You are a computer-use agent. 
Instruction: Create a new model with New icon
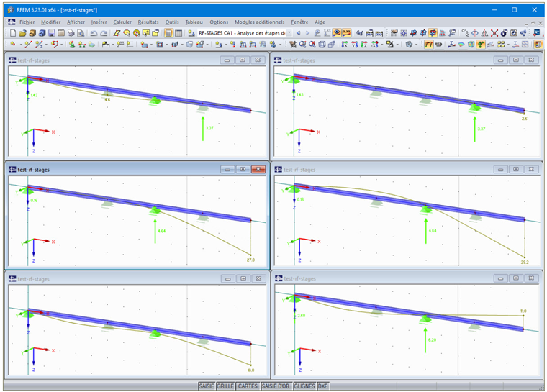[13, 33]
